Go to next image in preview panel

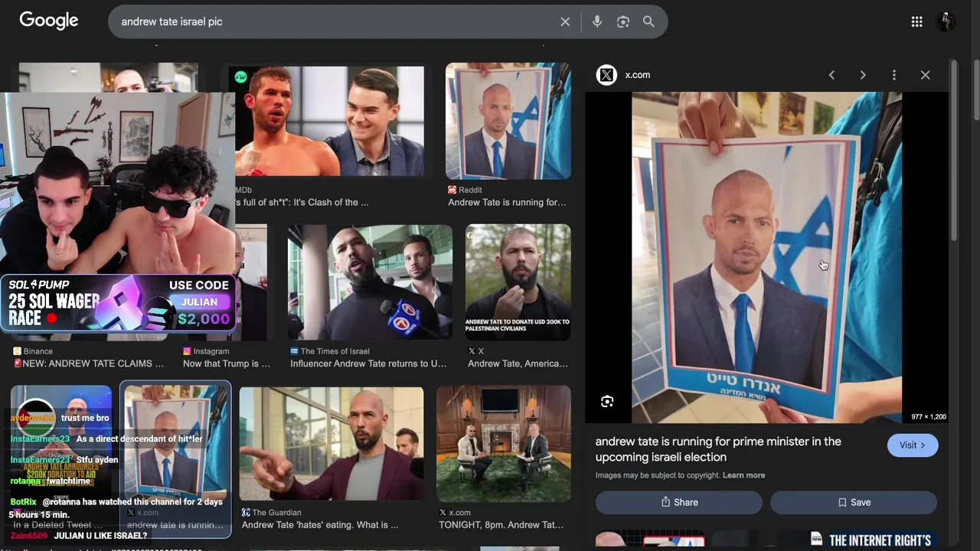coord(863,75)
